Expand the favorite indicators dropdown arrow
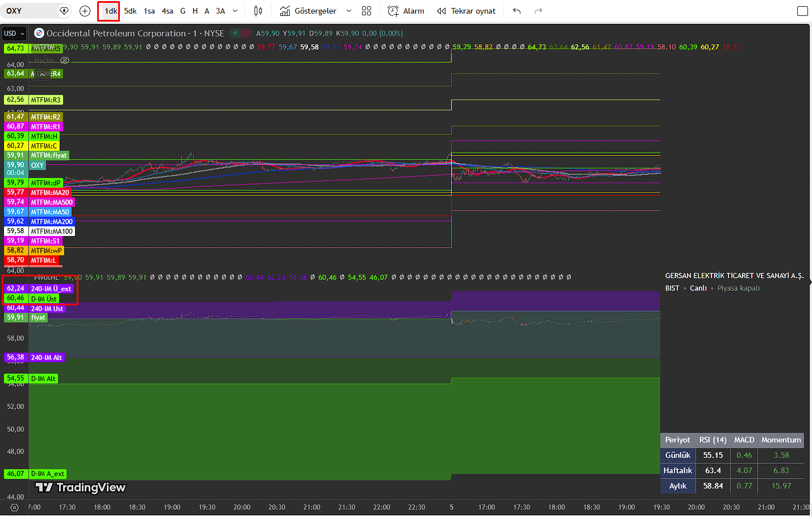Image resolution: width=812 pixels, height=517 pixels. (349, 11)
